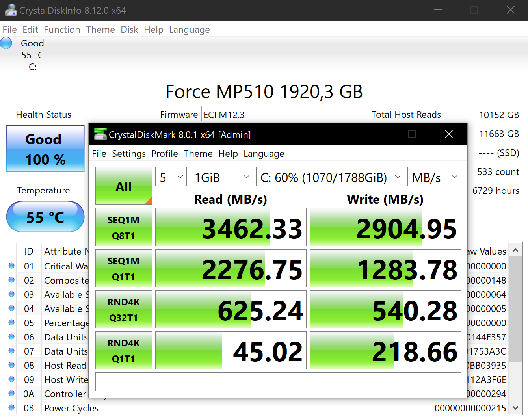The width and height of the screenshot is (528, 420).
Task: Click the SEQ1M Q8T1 read result 3462.33
Action: click(231, 227)
